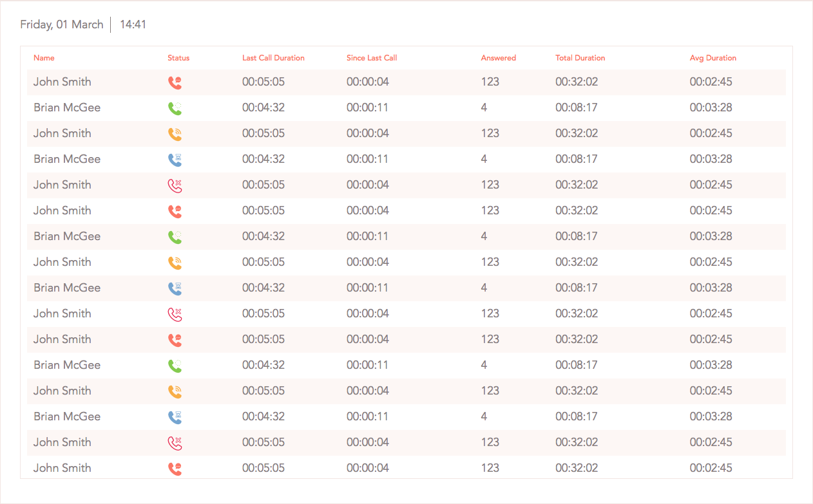Sort by the Answered column header
This screenshot has width=813, height=504.
click(499, 58)
